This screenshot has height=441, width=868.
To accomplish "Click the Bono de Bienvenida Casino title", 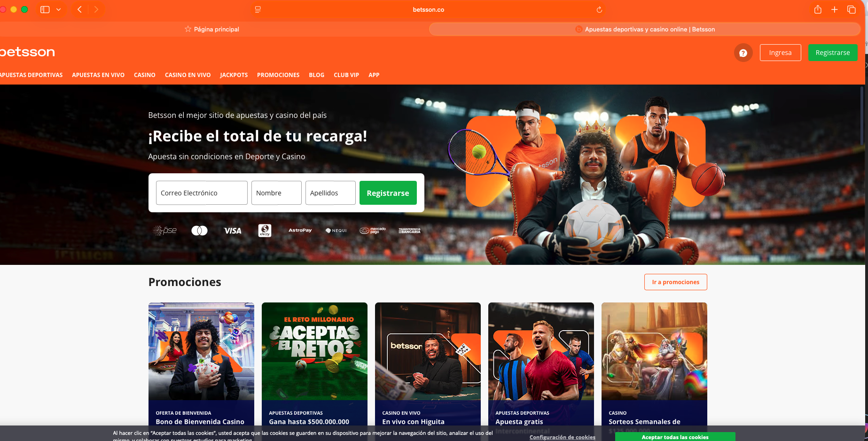I will tap(200, 422).
